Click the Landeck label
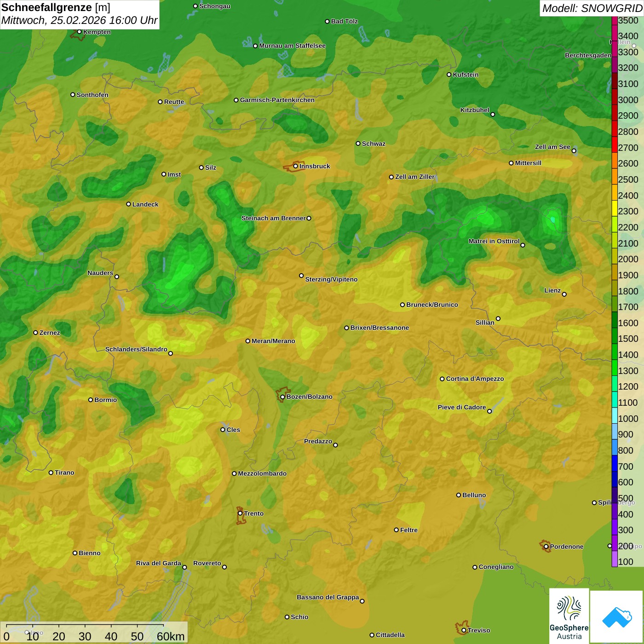 coord(145,204)
